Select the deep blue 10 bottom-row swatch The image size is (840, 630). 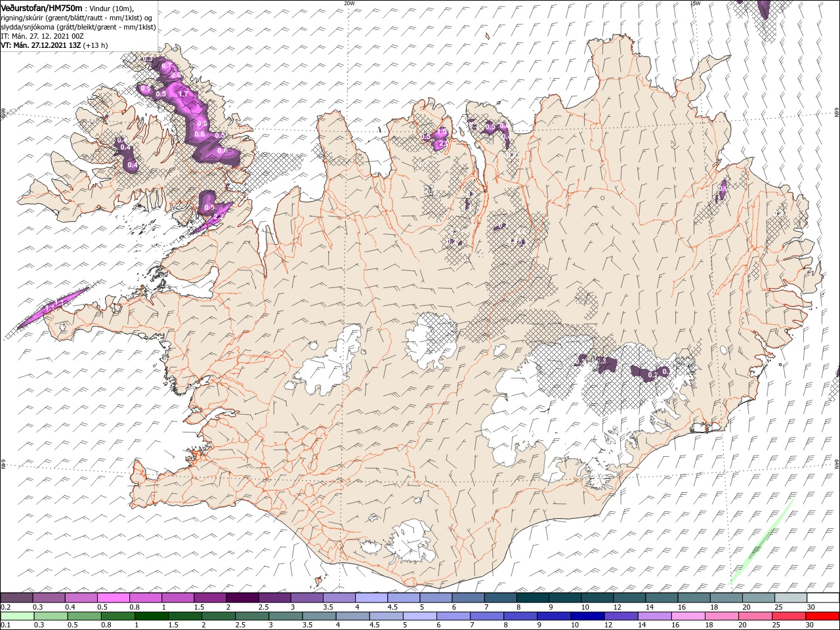pyautogui.click(x=587, y=616)
